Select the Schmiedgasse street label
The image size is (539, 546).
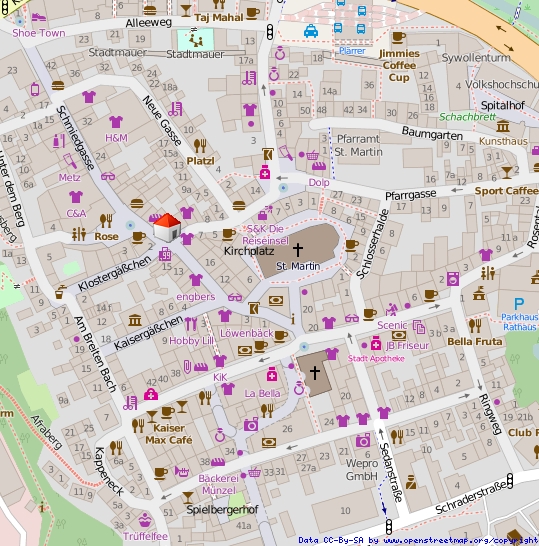[75, 138]
